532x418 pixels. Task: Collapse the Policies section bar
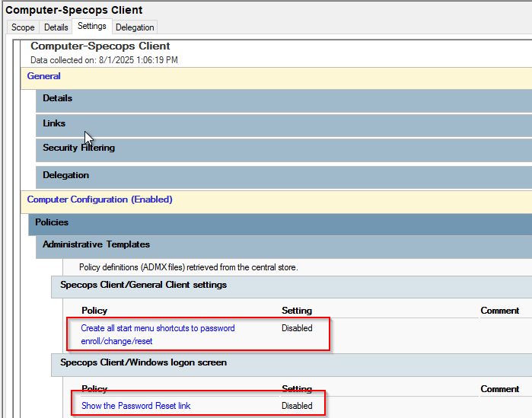[280, 225]
